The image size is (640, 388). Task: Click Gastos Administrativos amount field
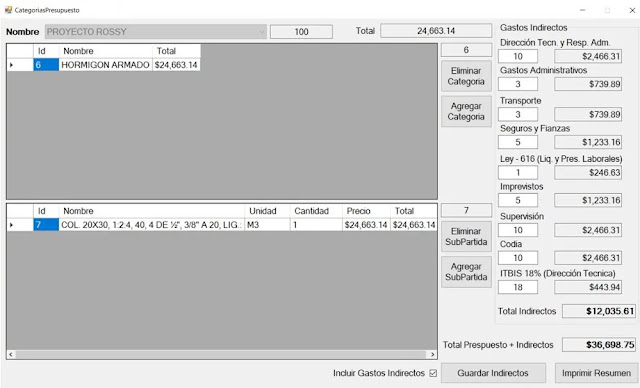click(588, 84)
